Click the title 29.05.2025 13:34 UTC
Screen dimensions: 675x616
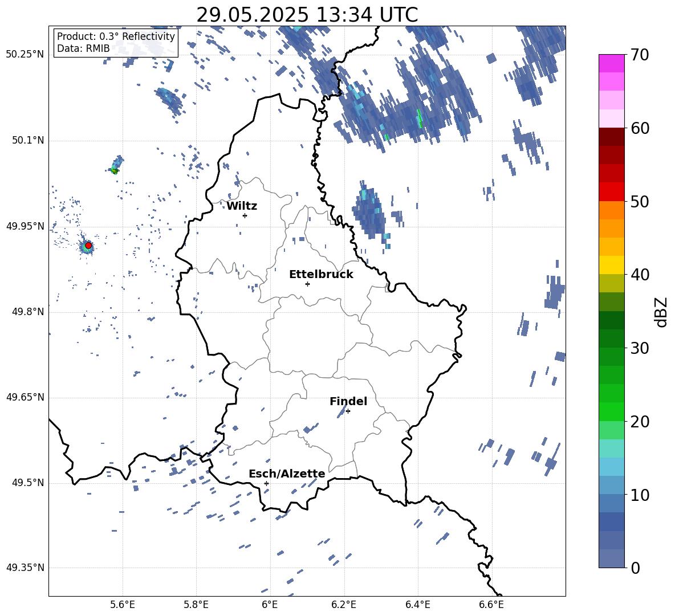(307, 15)
